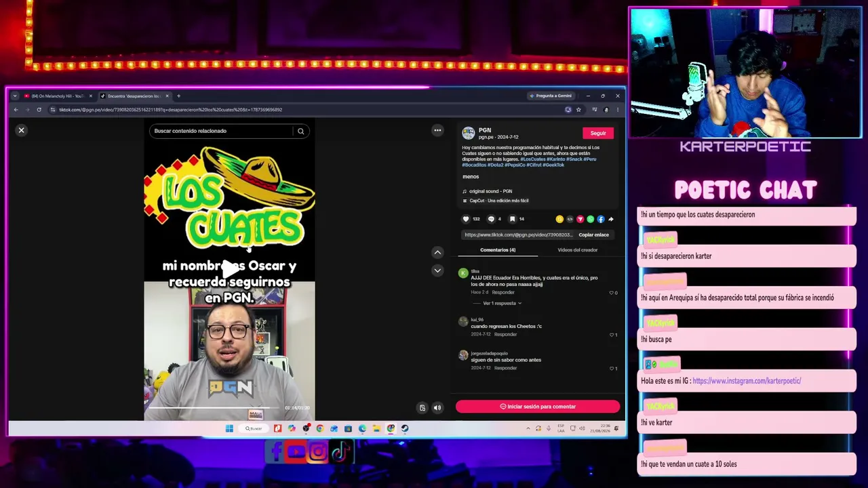This screenshot has height=488, width=868.
Task: Play the paused Los Cuates video
Action: click(229, 269)
